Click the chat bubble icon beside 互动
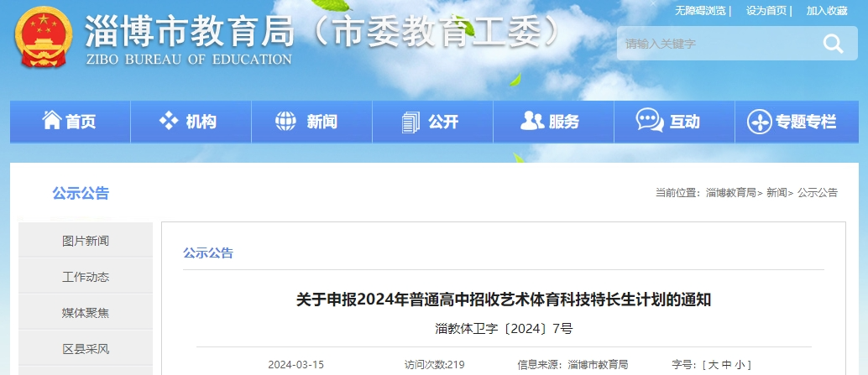The width and height of the screenshot is (868, 375). pyautogui.click(x=649, y=121)
